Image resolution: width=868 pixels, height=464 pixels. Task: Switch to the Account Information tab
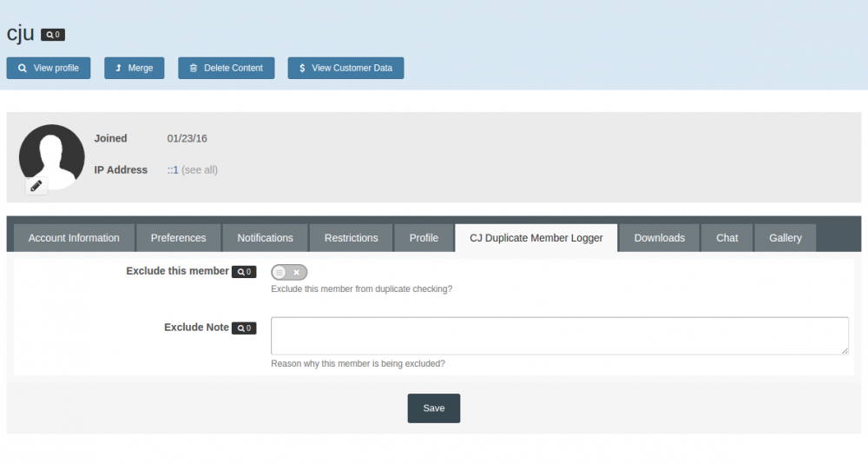point(74,238)
